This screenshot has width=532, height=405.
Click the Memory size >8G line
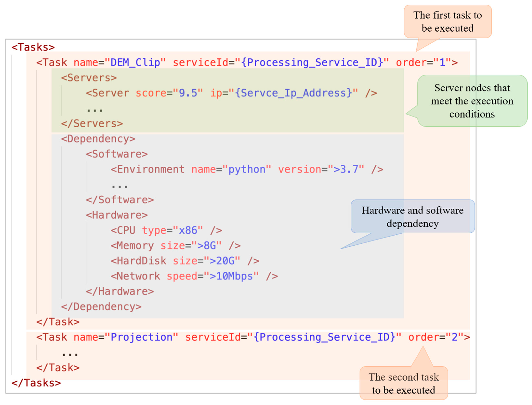pyautogui.click(x=175, y=246)
